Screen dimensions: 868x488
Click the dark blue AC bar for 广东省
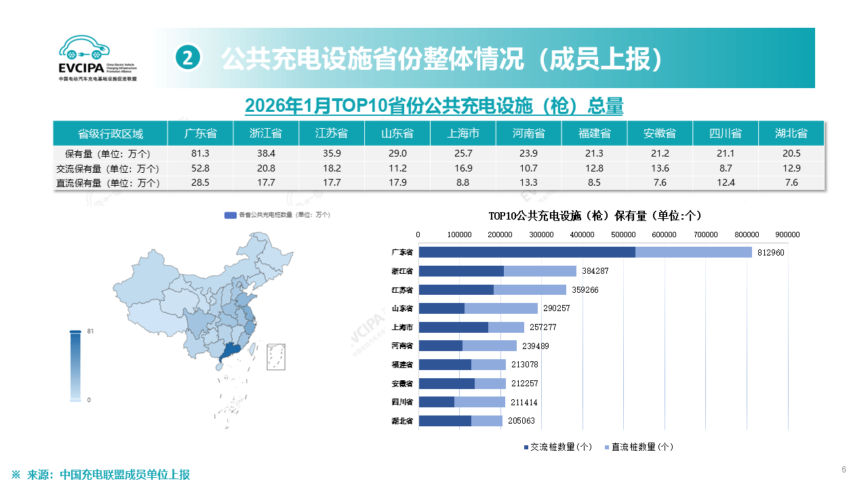point(526,252)
